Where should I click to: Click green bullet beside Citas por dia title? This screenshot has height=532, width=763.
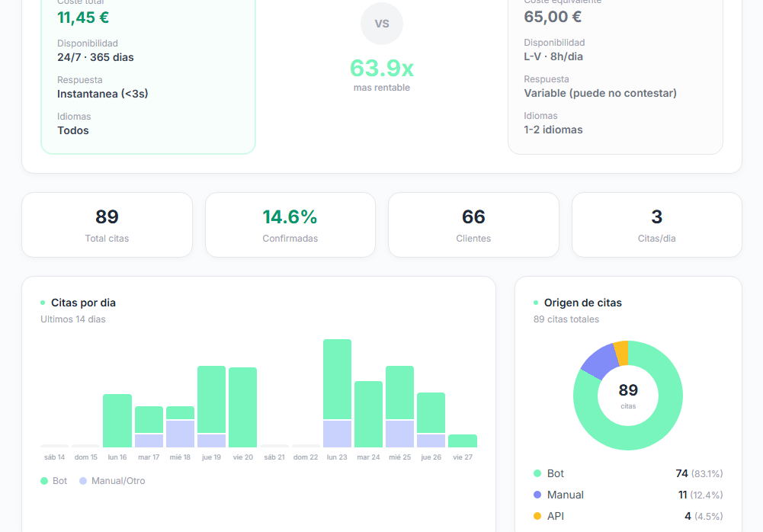pyautogui.click(x=43, y=303)
